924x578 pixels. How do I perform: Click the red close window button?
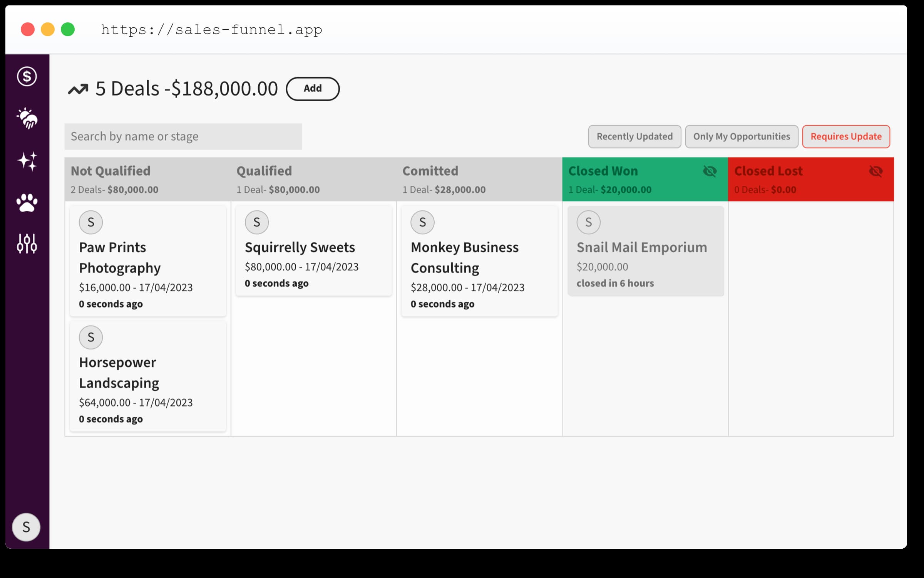28,29
